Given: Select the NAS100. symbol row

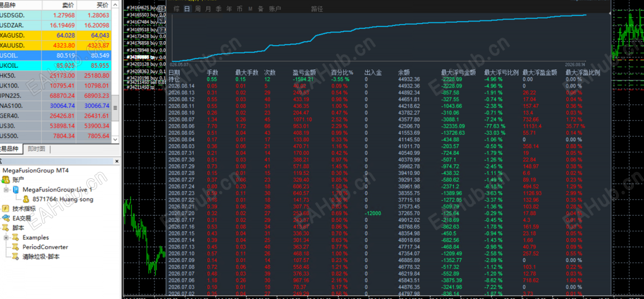Looking at the screenshot, I should 56,106.
